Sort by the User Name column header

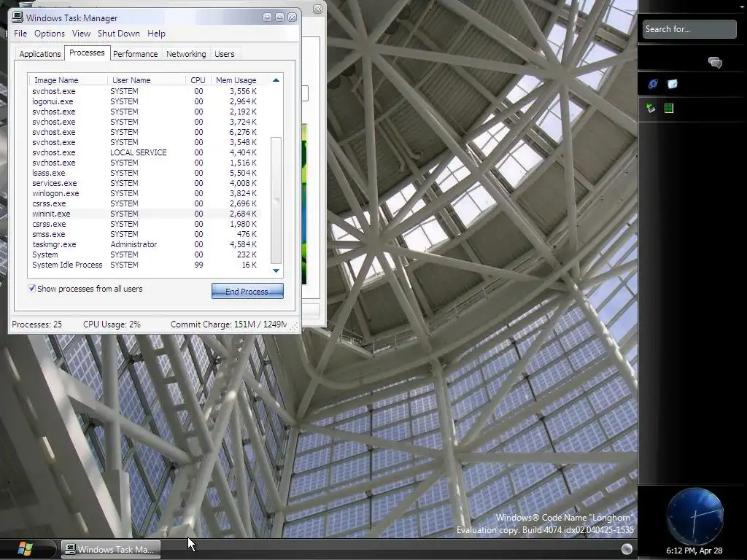click(x=147, y=80)
